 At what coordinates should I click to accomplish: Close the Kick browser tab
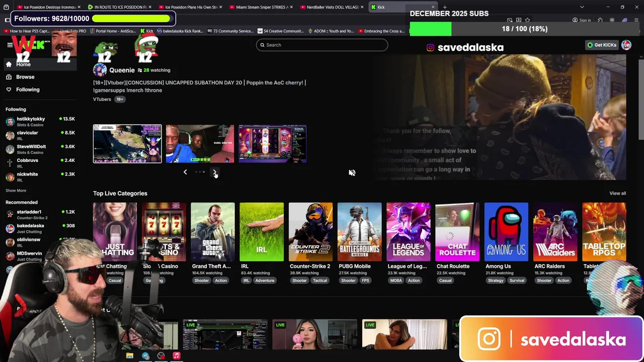(433, 7)
